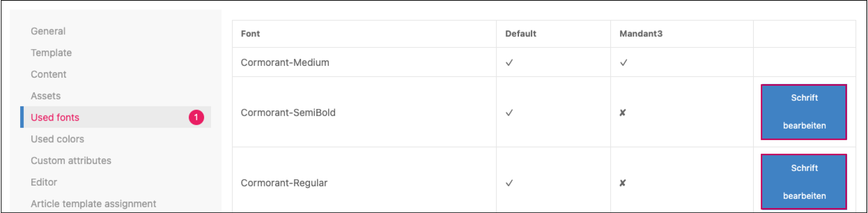Select the Used fonts sidebar item
This screenshot has height=213, width=868.
point(55,117)
